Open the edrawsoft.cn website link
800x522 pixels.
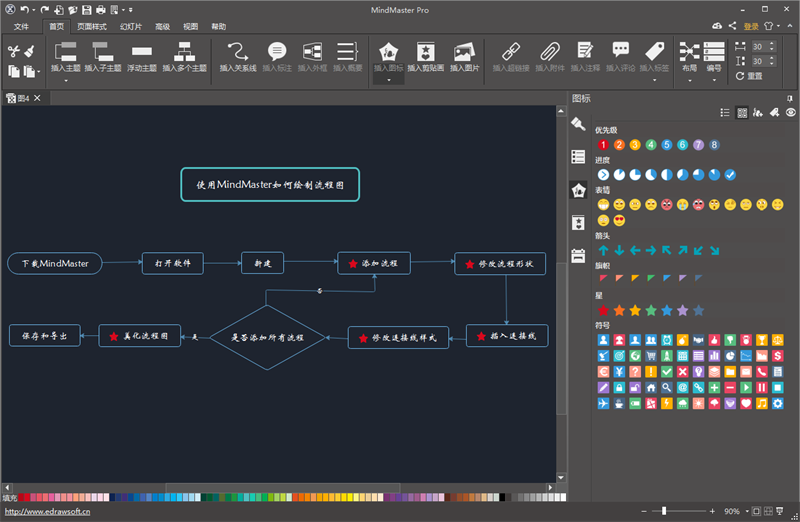(x=47, y=511)
